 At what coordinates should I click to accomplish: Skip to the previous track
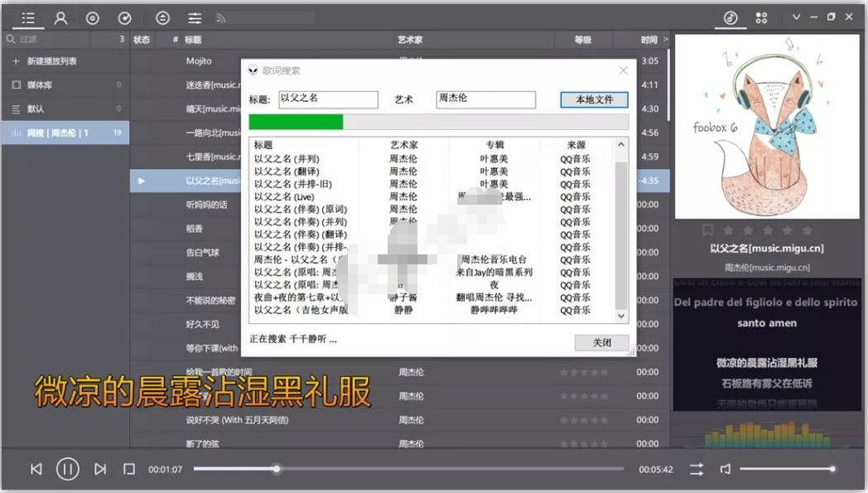point(36,469)
